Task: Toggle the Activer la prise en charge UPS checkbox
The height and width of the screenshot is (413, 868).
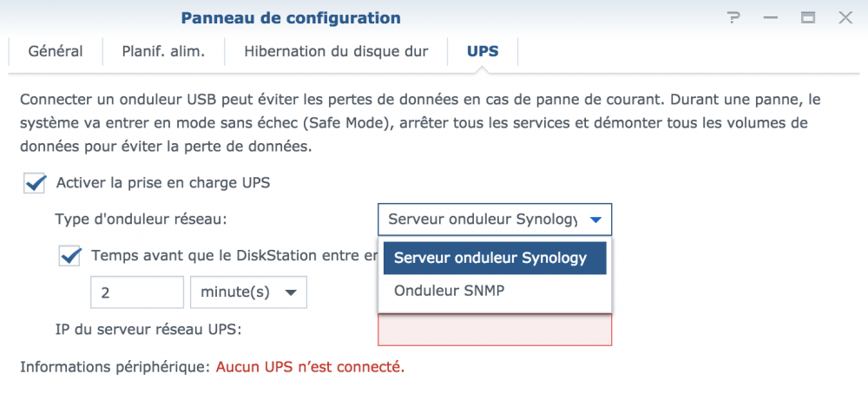Action: pos(36,183)
